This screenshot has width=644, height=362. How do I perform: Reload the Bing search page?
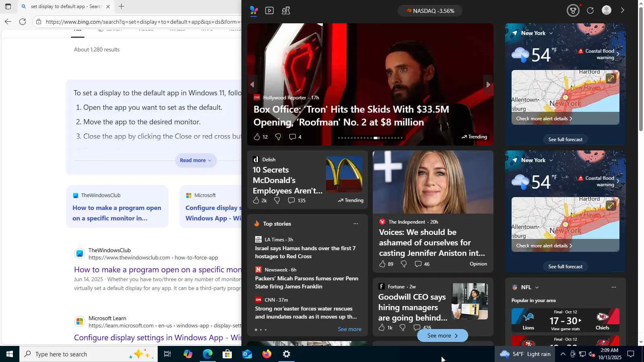pos(23,22)
